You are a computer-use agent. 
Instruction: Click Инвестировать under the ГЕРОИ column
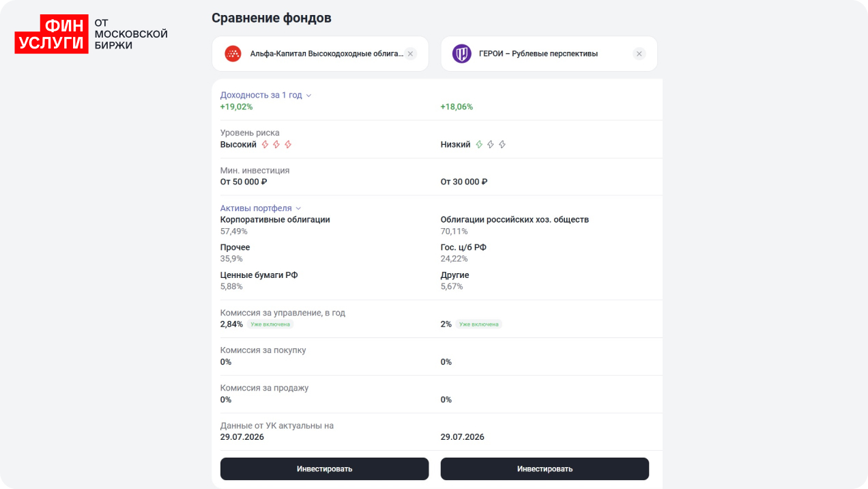545,469
